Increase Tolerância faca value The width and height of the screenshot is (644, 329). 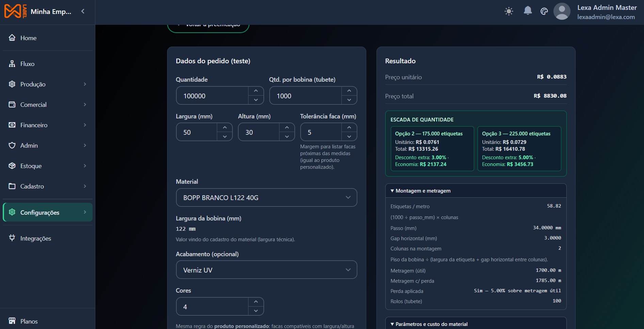[349, 127]
